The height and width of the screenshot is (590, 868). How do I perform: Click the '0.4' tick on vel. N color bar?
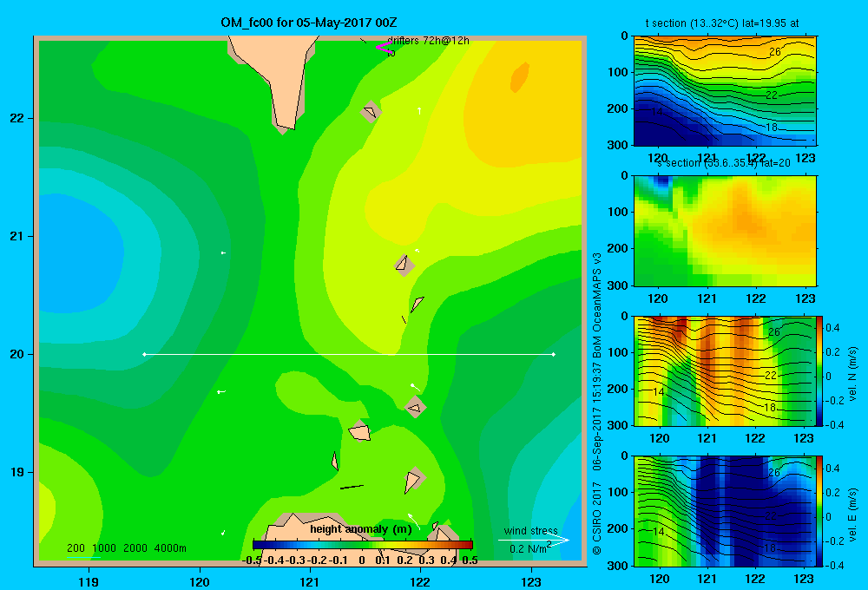coord(832,328)
